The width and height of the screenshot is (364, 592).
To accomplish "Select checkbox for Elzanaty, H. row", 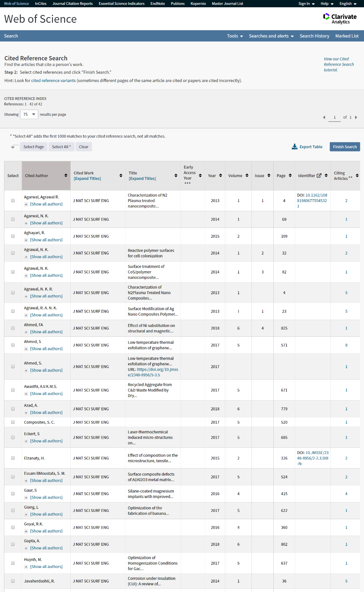I will pos(13,458).
